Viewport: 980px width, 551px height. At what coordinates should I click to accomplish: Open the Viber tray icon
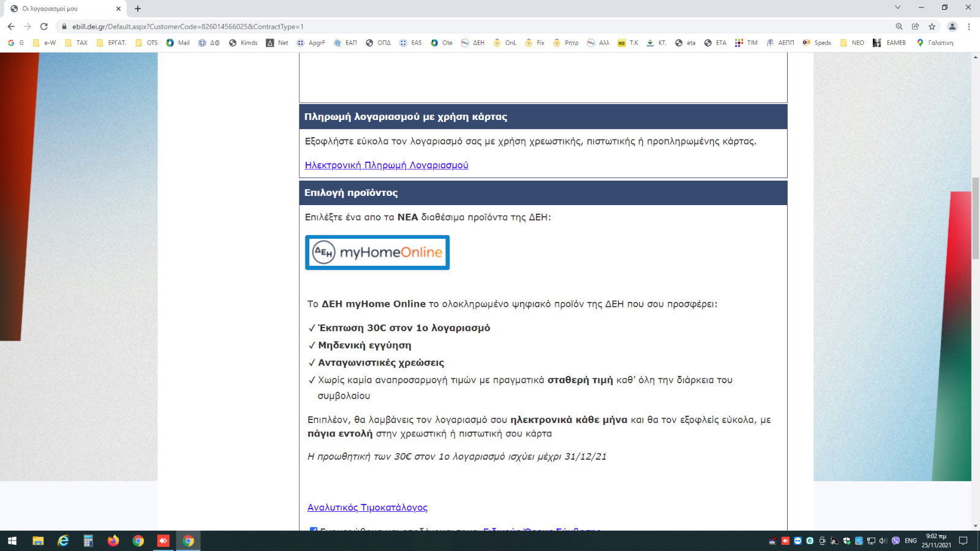click(x=896, y=541)
